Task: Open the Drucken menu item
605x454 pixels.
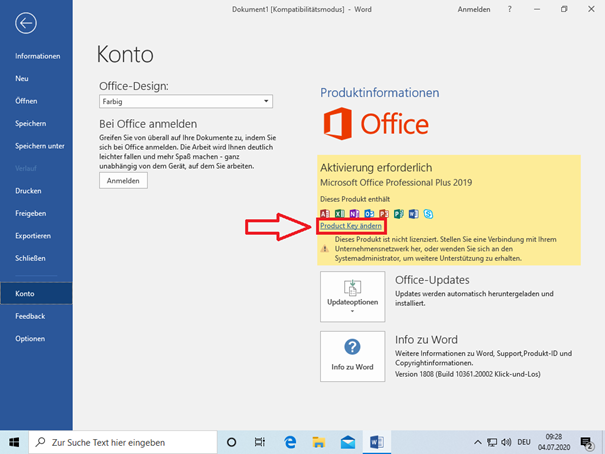Action: (x=28, y=191)
